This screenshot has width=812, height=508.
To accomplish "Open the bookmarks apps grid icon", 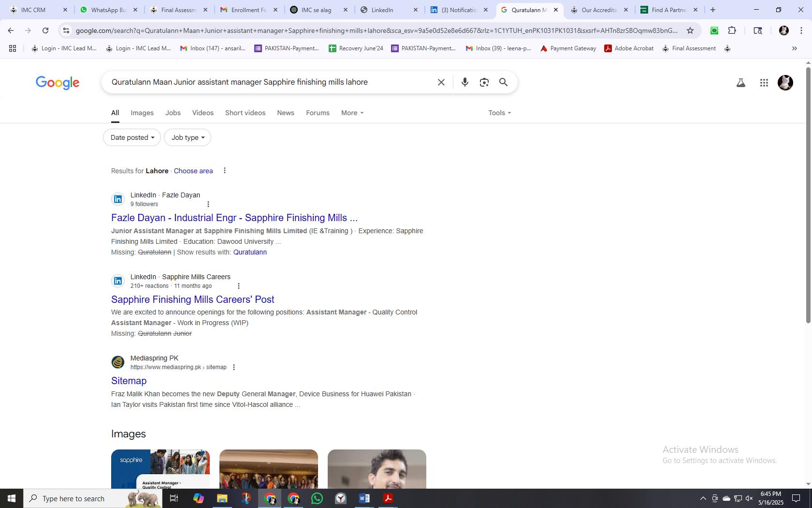I will 13,48.
